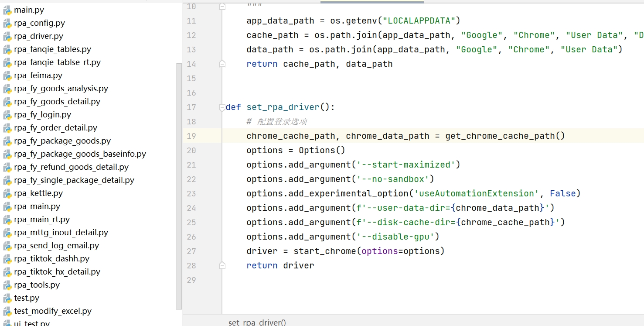Image resolution: width=644 pixels, height=326 pixels.
Task: Click fold marker at line 10
Action: [222, 6]
